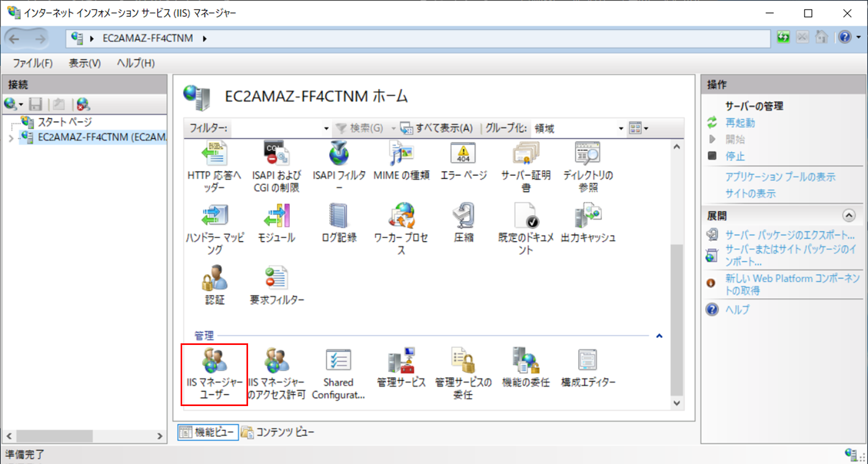Click the help question mark icon in address bar
The width and height of the screenshot is (868, 464).
coord(845,37)
